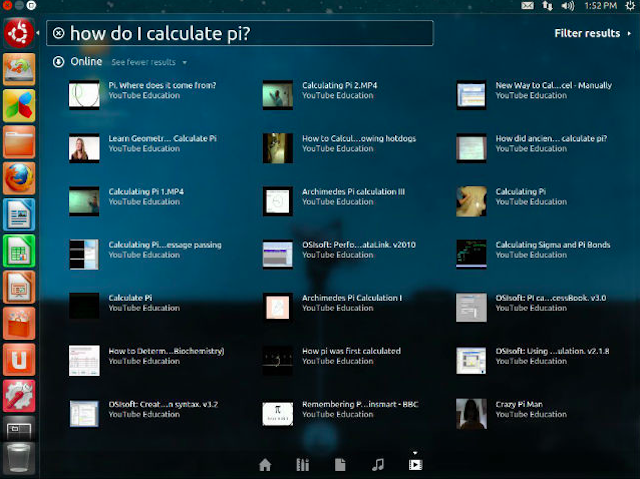Launch the colorful tiles app icon in launcher

(x=19, y=106)
